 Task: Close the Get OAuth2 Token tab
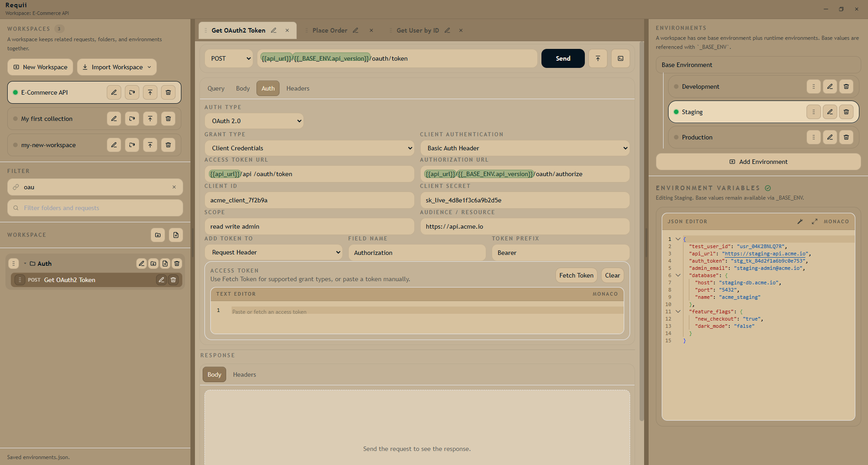[x=287, y=30]
